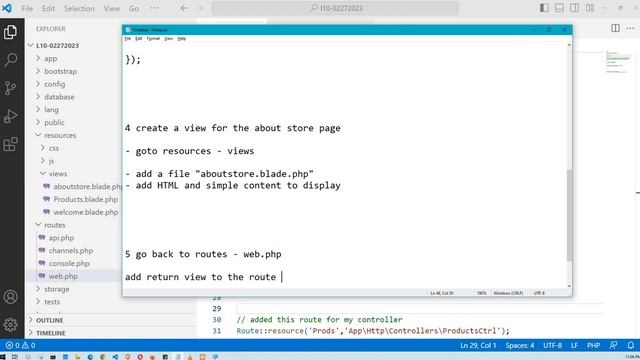Open the VS Code Edit menu
Viewport: 640px width, 360px height.
point(48,8)
